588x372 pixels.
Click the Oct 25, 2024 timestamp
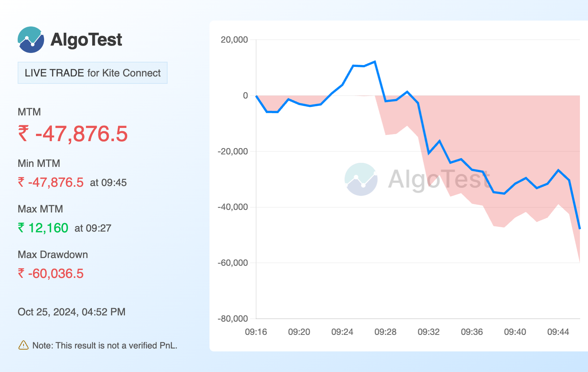72,312
